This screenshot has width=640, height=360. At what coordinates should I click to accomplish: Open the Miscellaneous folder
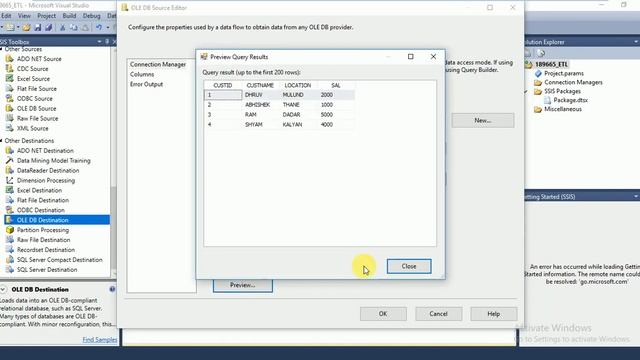point(563,109)
